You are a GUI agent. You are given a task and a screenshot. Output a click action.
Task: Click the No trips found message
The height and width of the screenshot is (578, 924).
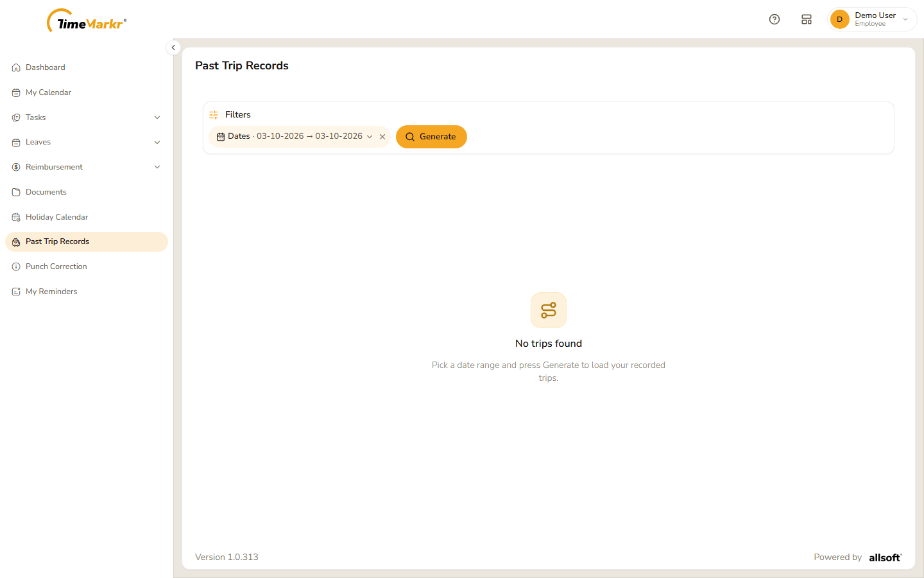(549, 344)
